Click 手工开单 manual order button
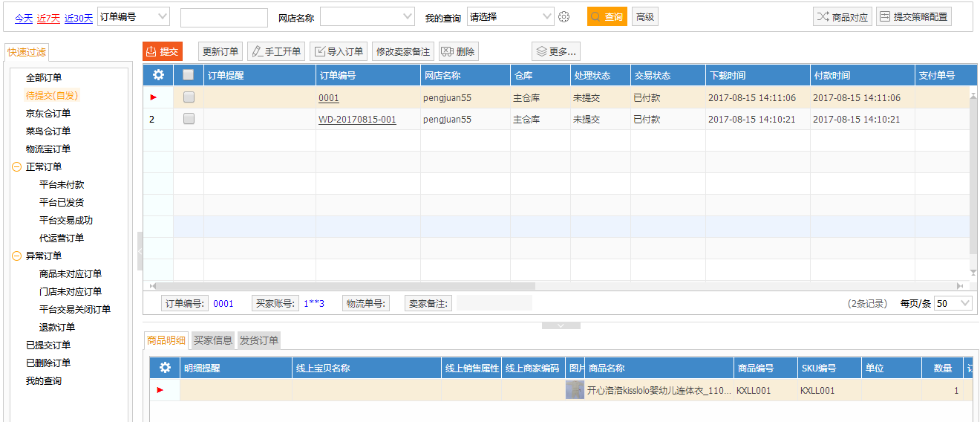The height and width of the screenshot is (422, 980). [275, 51]
